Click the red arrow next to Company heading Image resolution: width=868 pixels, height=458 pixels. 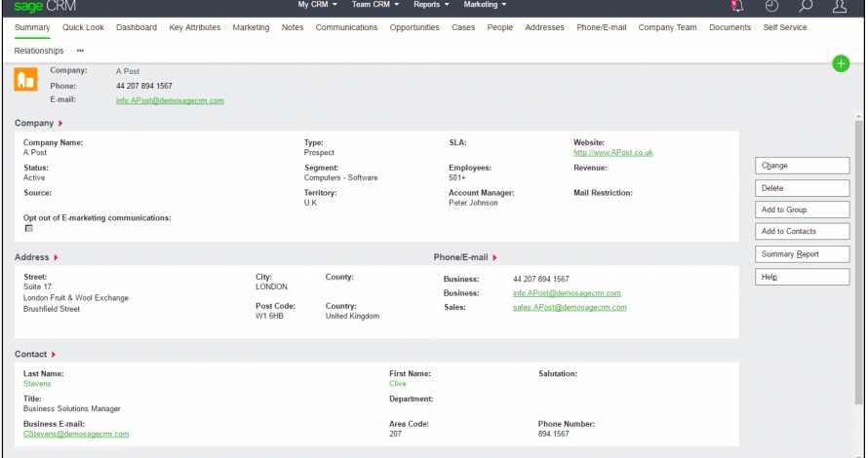60,124
